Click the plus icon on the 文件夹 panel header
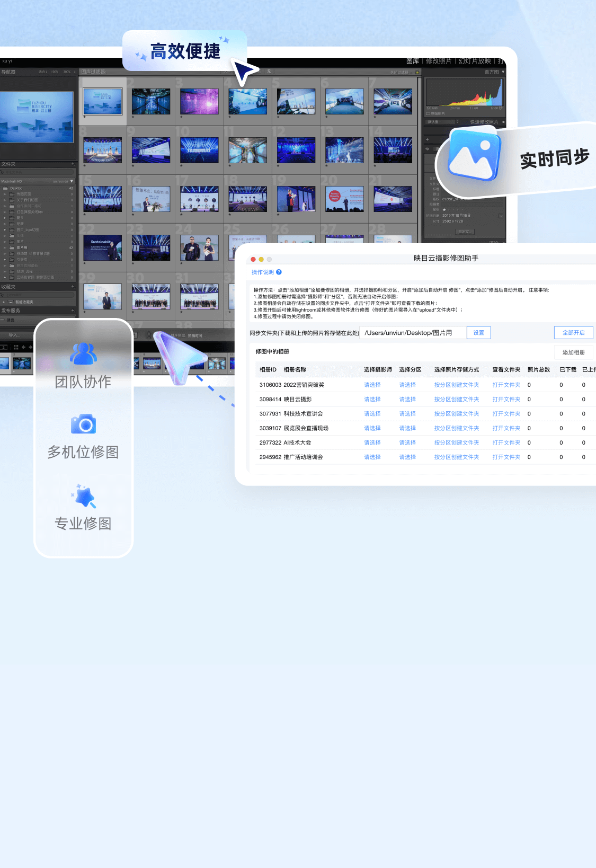Viewport: 596px width, 868px height. (x=73, y=164)
